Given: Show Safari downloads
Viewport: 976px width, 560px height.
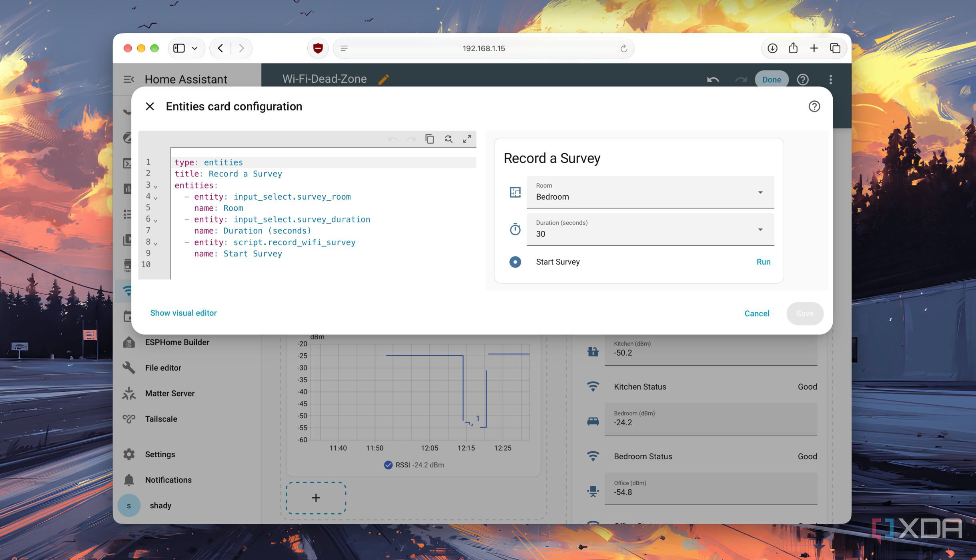Looking at the screenshot, I should [x=772, y=48].
